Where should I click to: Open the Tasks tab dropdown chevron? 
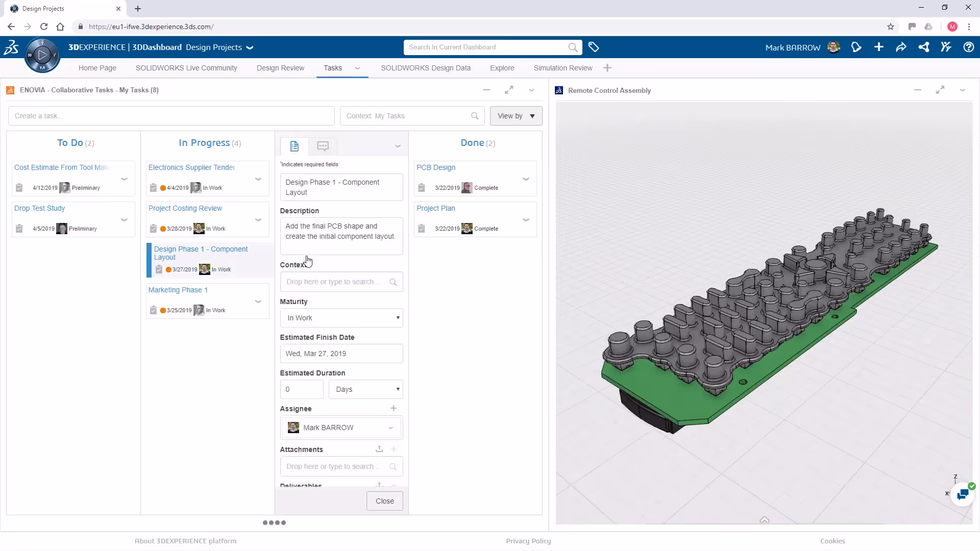tap(357, 68)
